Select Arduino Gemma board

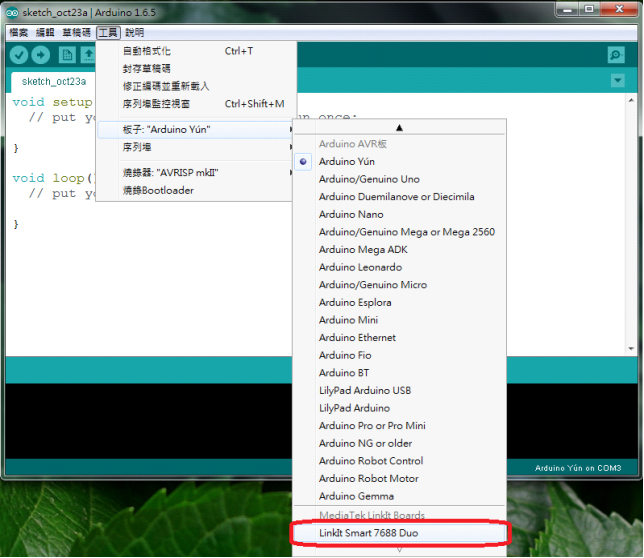pos(399,496)
